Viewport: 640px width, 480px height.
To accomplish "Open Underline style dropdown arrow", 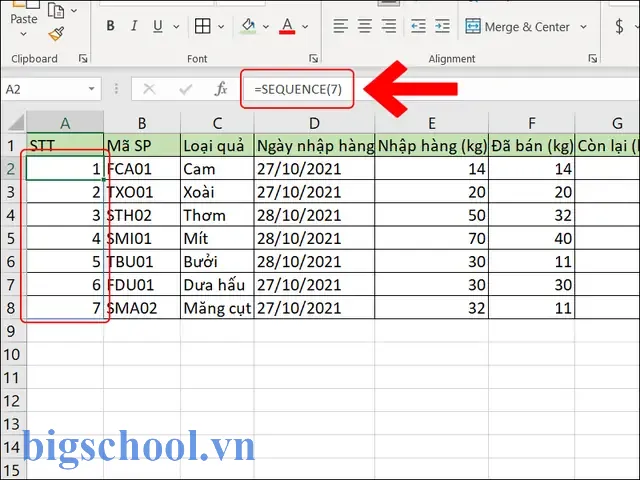I will pos(176,27).
